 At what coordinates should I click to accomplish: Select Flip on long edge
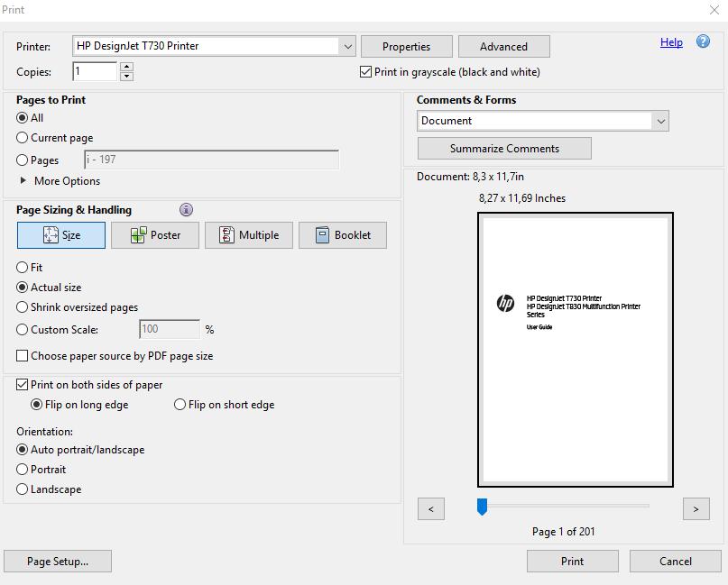coord(36,405)
